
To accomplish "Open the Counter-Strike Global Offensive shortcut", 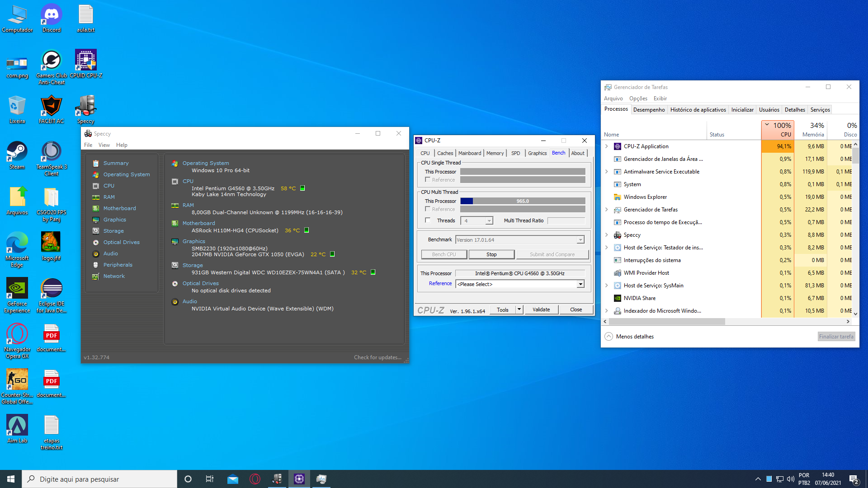I will 17,386.
